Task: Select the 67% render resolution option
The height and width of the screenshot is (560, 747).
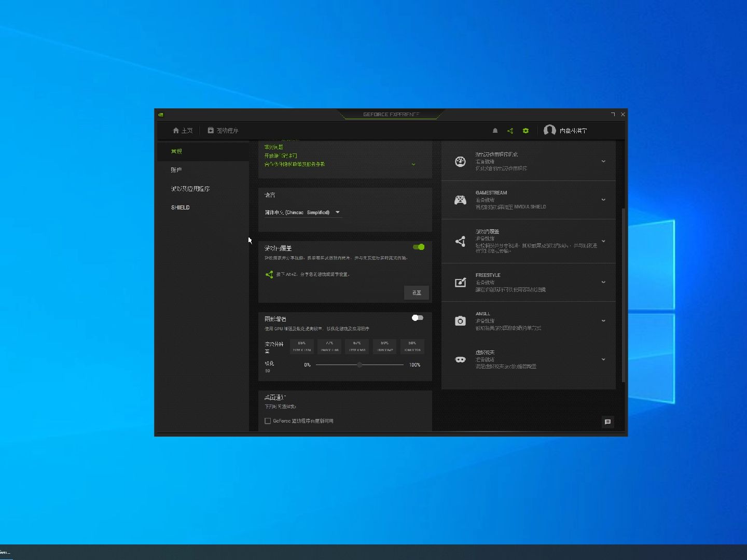Action: tap(357, 346)
